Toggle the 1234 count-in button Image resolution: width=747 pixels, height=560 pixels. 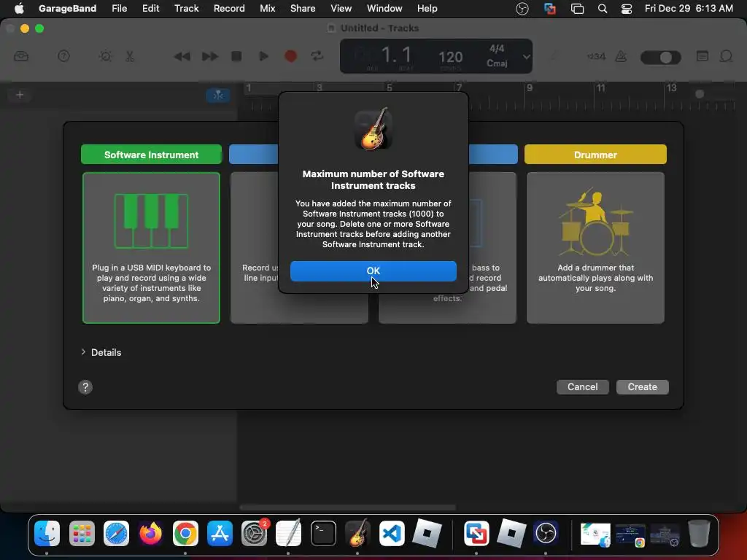pos(596,57)
